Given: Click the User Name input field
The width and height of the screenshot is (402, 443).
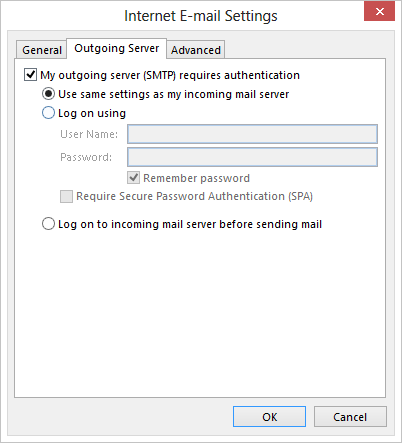Looking at the screenshot, I should (252, 134).
